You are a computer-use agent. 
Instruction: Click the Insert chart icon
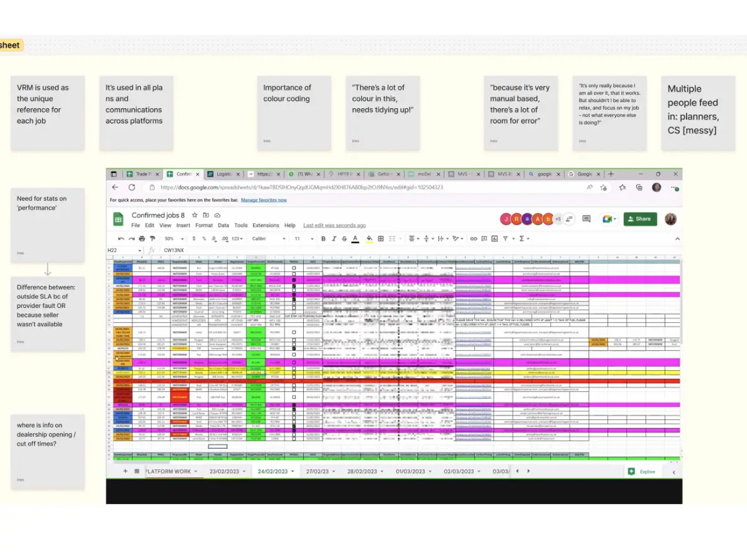tap(494, 238)
